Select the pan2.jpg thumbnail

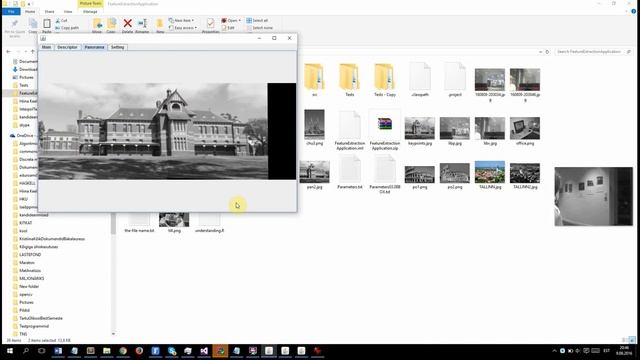click(314, 171)
